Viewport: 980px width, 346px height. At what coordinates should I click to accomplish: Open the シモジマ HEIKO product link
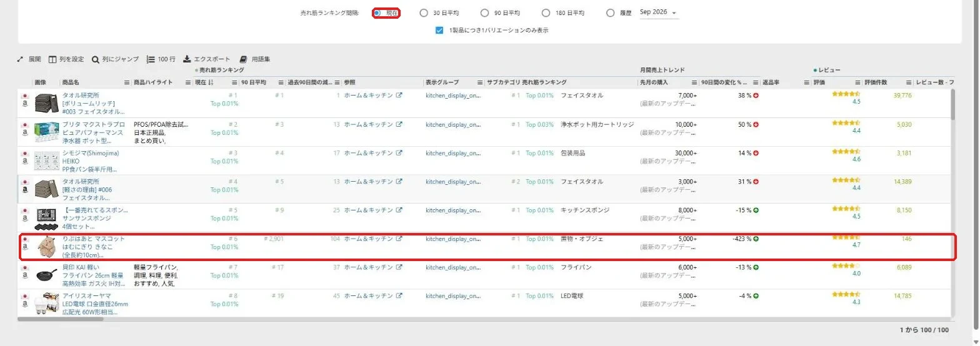pyautogui.click(x=89, y=161)
